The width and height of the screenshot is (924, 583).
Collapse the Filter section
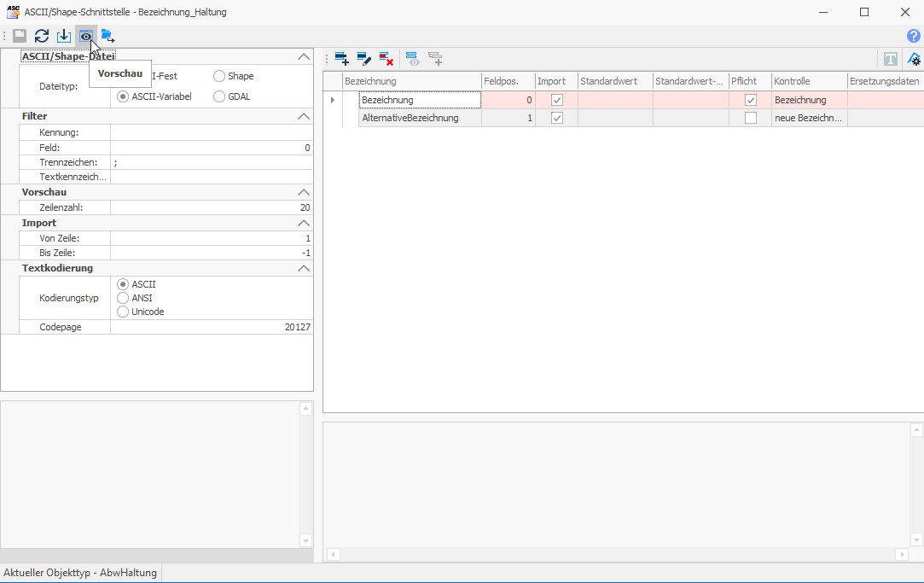[303, 116]
